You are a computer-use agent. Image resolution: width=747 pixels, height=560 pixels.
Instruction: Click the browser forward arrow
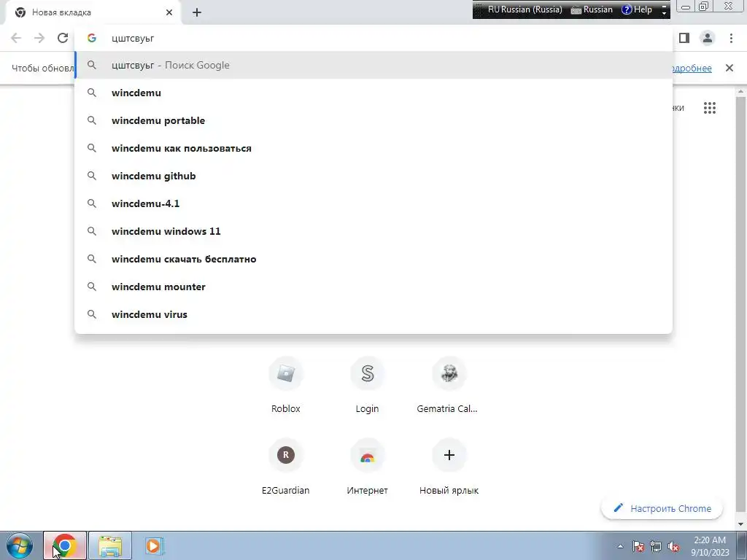(x=39, y=38)
